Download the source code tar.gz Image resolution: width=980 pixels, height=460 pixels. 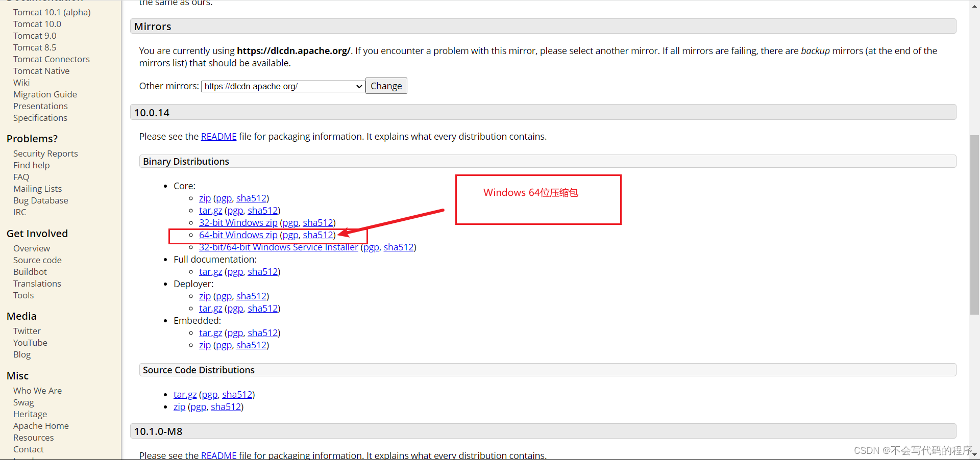[x=185, y=394]
